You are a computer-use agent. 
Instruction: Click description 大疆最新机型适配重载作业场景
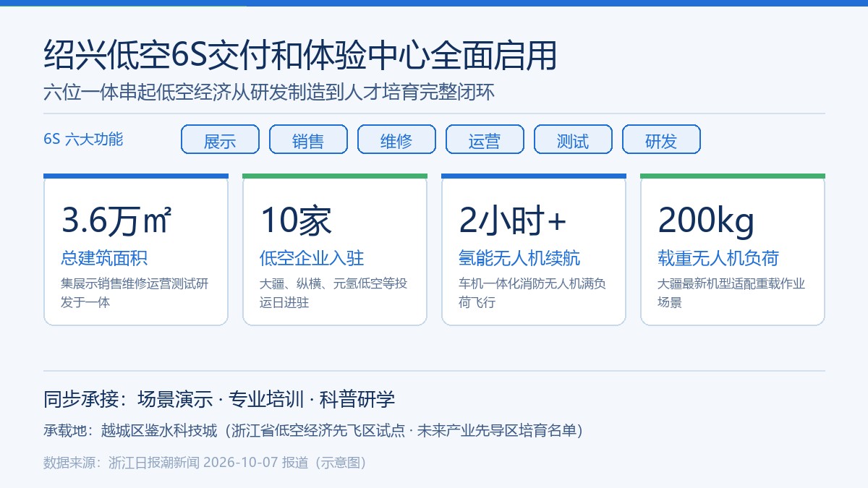click(x=731, y=293)
